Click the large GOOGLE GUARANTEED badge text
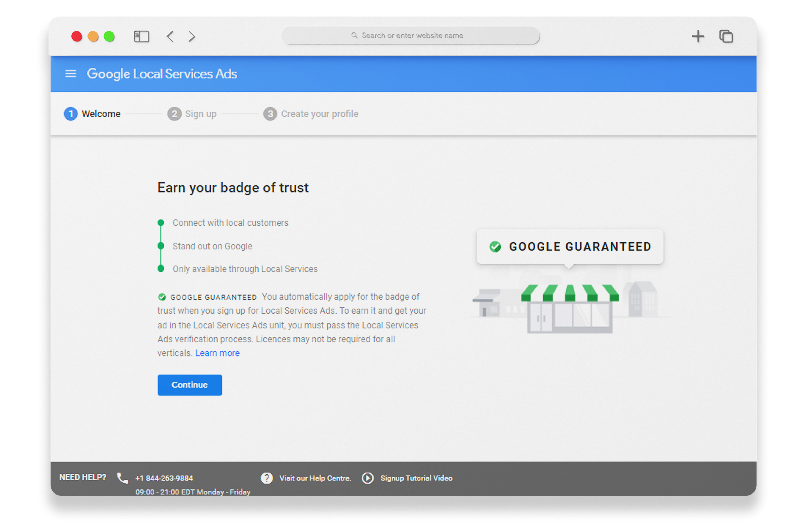The image size is (812, 523). (580, 247)
